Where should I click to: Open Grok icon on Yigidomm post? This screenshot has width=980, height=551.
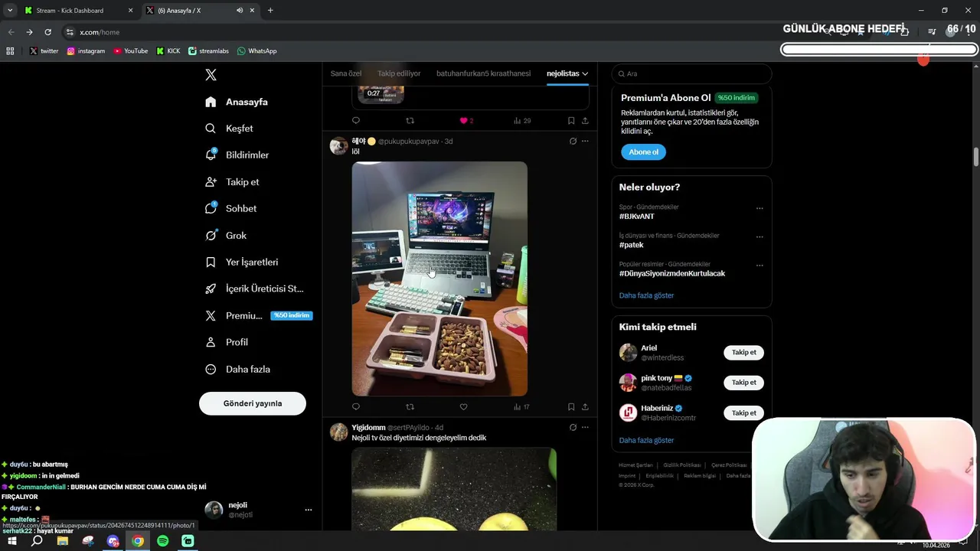[x=573, y=427]
